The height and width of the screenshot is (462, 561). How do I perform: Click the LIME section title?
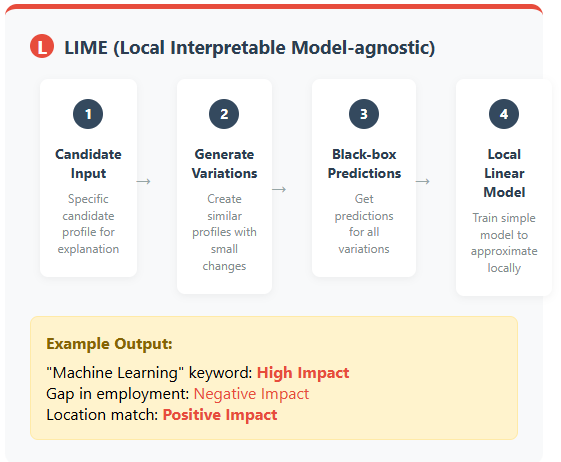point(249,48)
